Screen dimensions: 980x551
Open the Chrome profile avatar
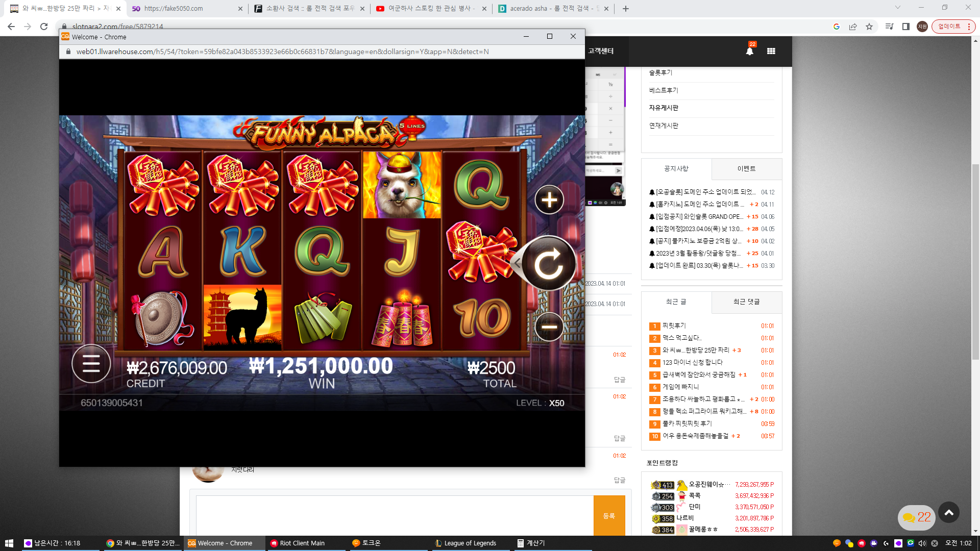(x=922, y=27)
